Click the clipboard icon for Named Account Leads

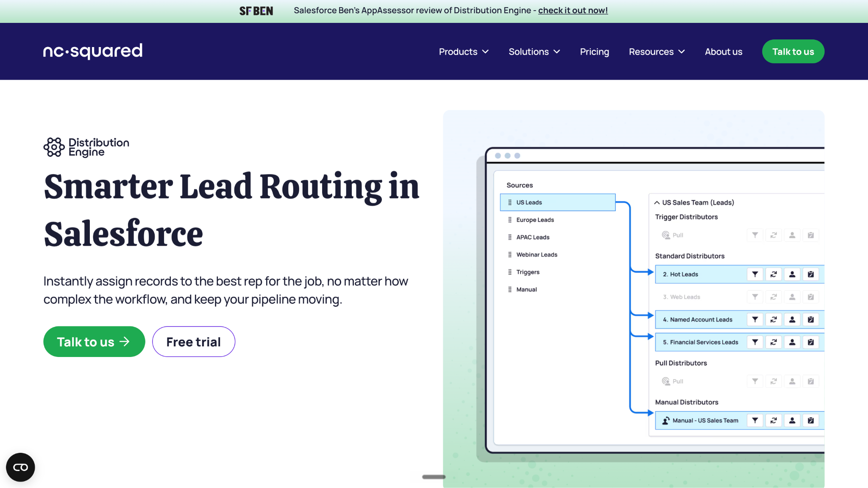click(811, 320)
